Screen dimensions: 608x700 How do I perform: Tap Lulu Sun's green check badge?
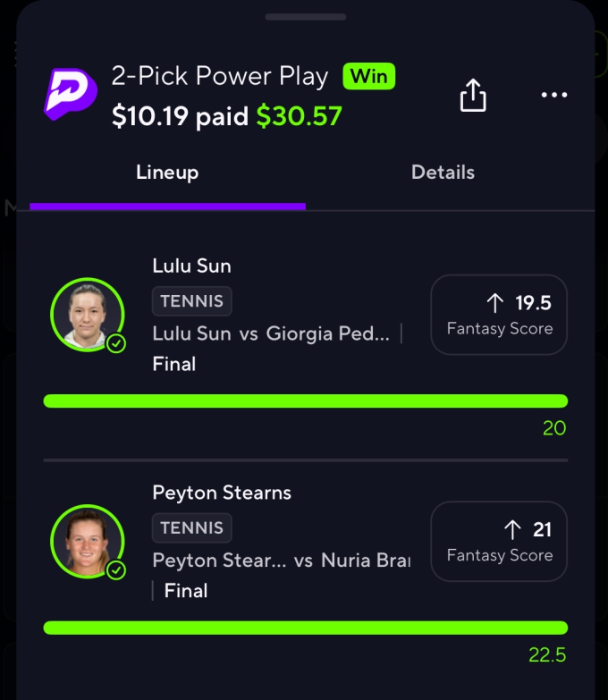[116, 343]
